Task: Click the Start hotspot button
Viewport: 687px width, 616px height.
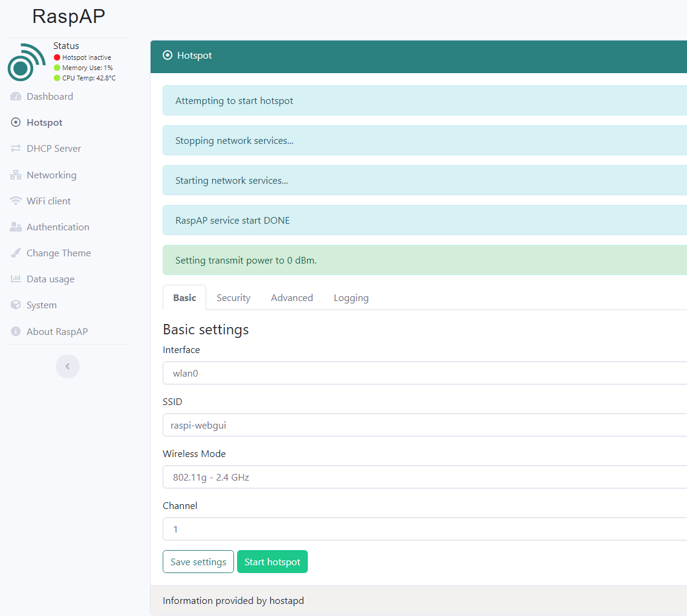Action: point(272,562)
